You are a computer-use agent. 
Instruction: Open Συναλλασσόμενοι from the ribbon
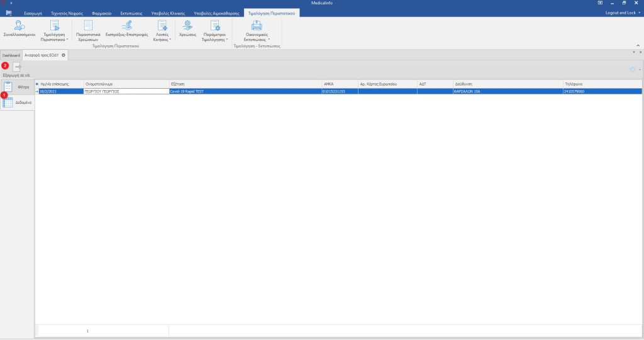pos(19,29)
